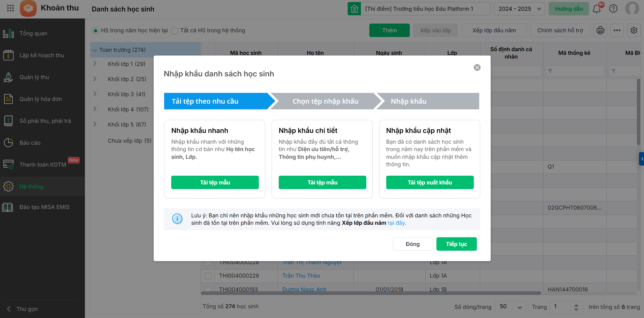Open the table settings gear icon
Screen dimensions: 644x318
634,30
